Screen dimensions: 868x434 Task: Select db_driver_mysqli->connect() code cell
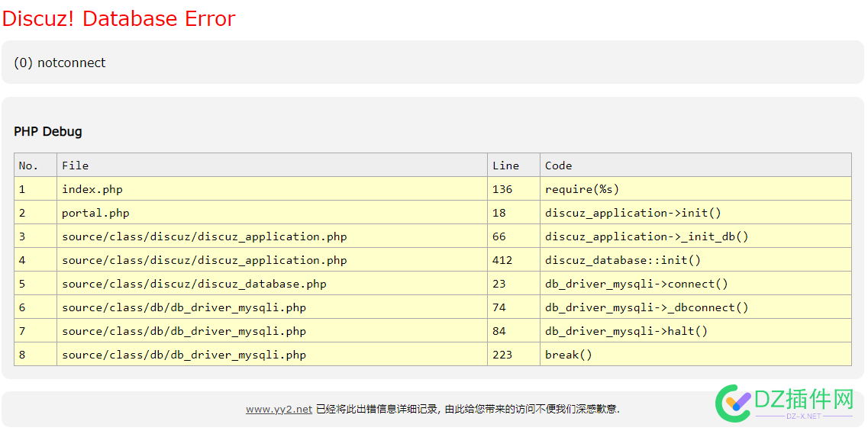pyautogui.click(x=695, y=284)
